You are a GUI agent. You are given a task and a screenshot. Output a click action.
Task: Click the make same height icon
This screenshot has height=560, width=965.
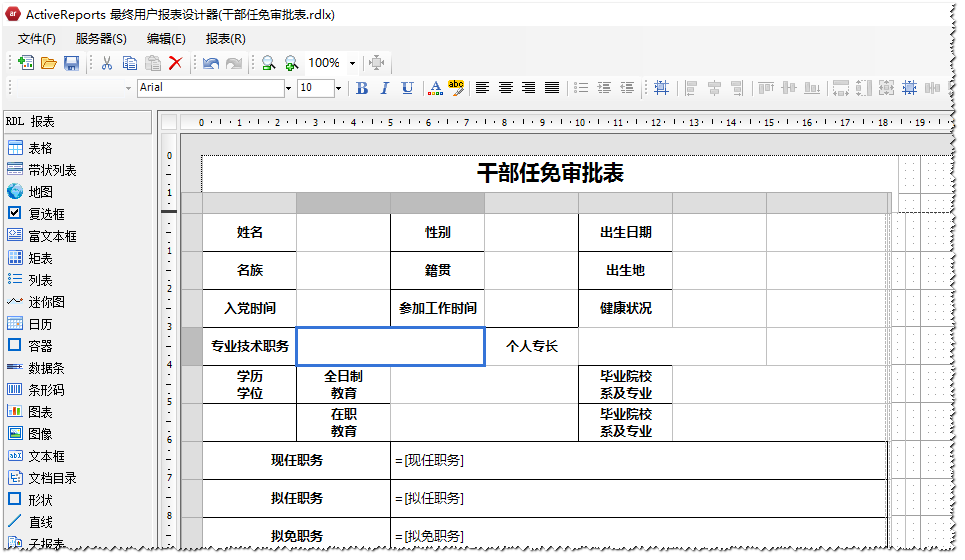[x=864, y=89]
